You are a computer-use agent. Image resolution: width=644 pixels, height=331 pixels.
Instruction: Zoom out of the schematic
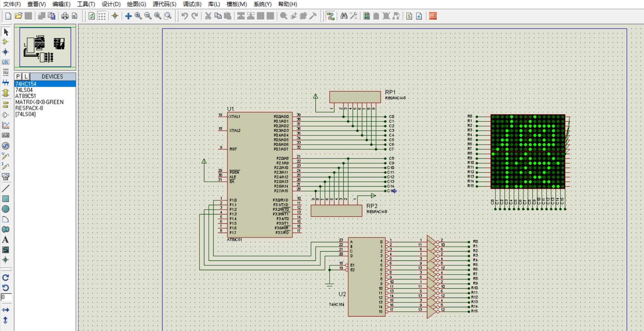[x=148, y=16]
